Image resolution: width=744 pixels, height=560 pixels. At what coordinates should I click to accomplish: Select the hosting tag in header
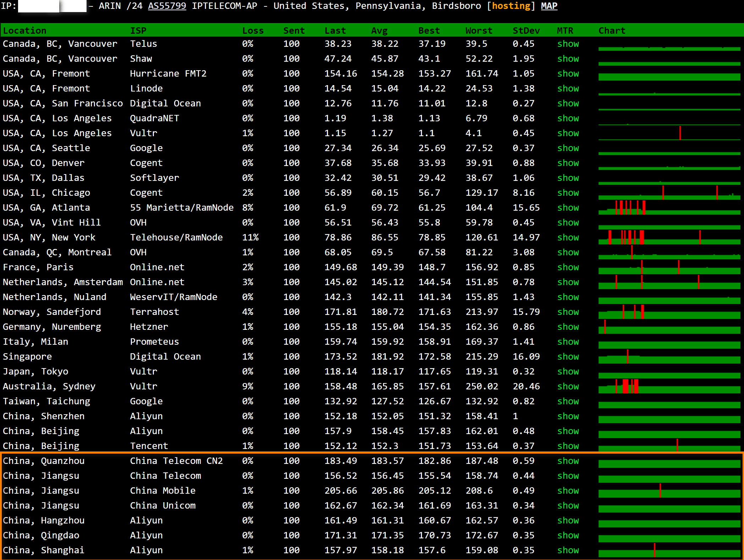click(x=511, y=6)
